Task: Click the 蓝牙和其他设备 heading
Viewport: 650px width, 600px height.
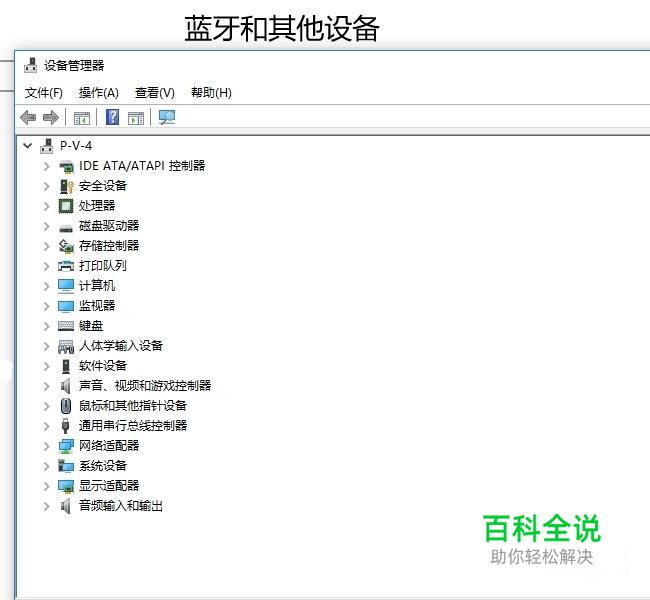Action: click(x=282, y=29)
